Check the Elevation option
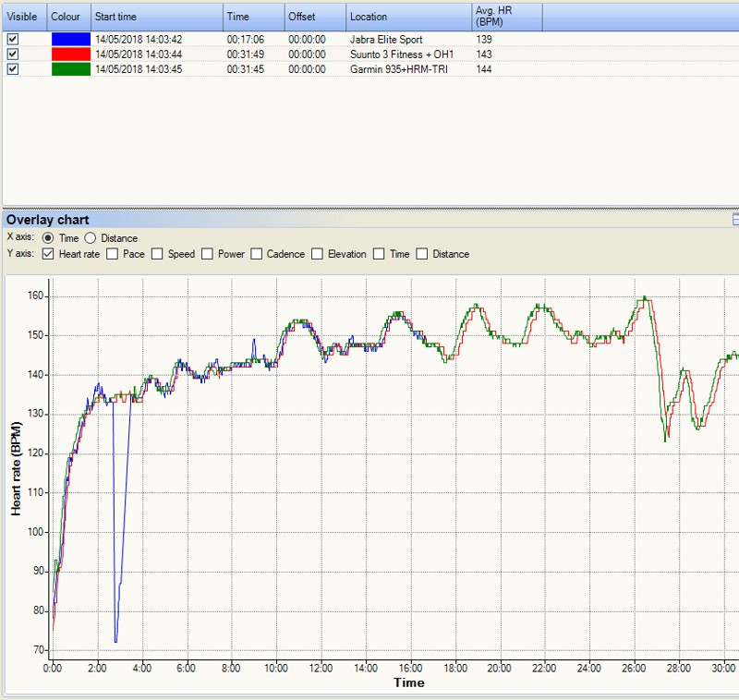The width and height of the screenshot is (739, 700). [318, 254]
